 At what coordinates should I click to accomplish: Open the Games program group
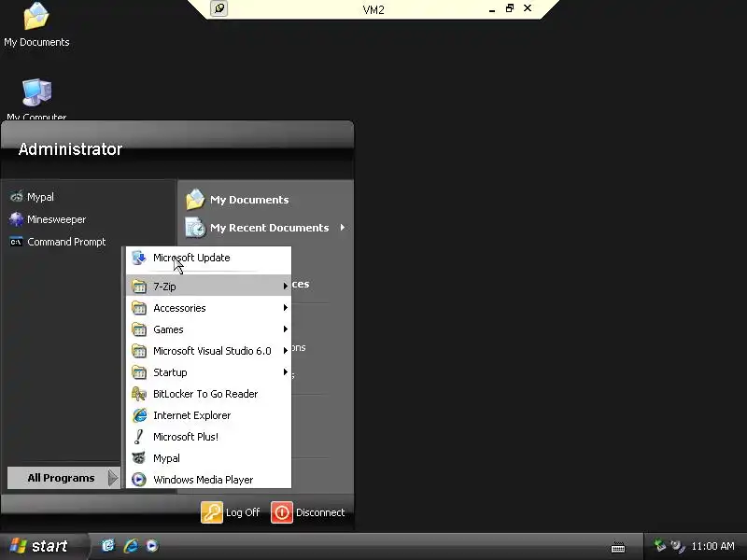click(x=208, y=329)
